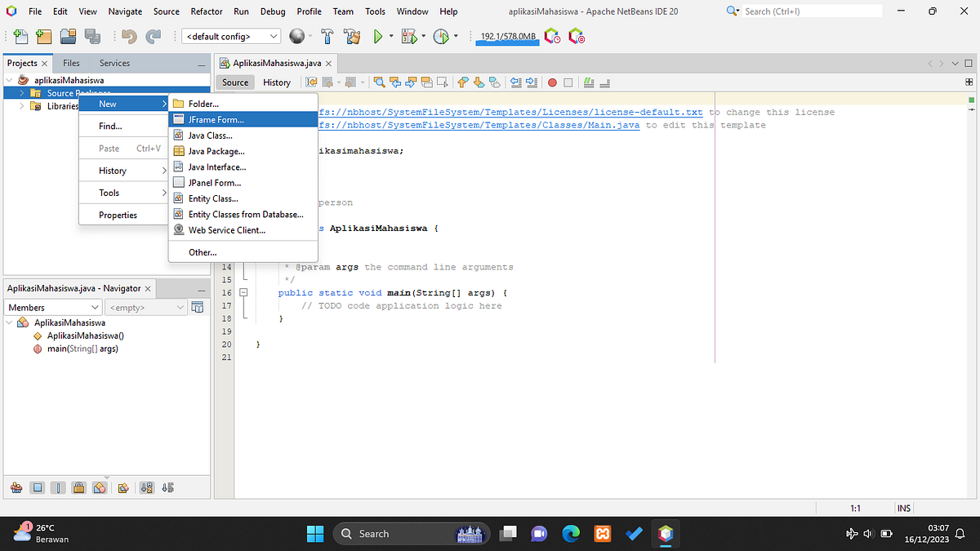Toggle Sort by Source in Navigator

167,487
